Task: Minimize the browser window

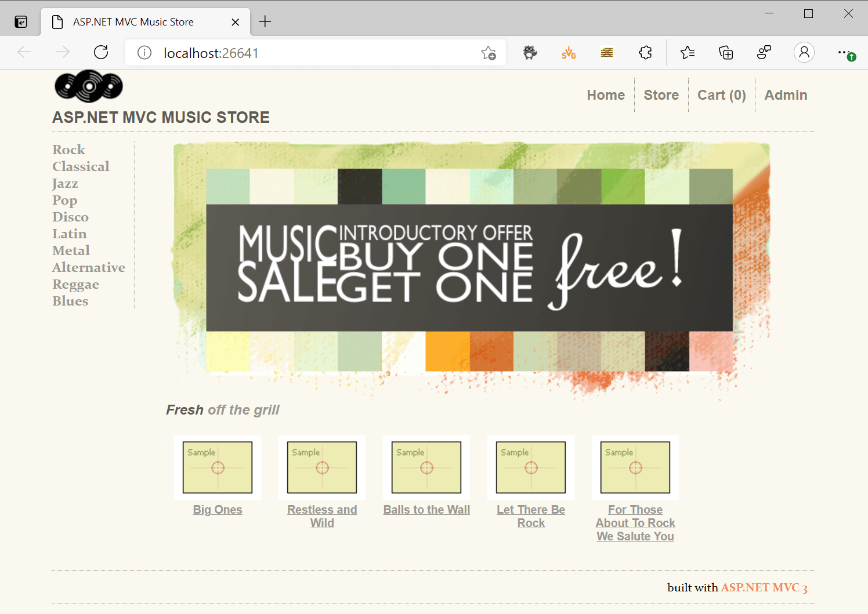Action: click(769, 13)
